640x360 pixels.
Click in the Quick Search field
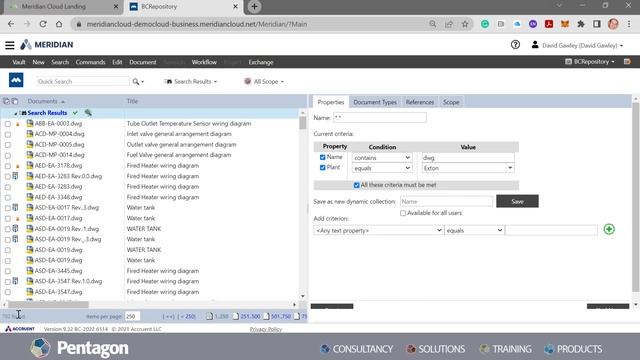tap(83, 82)
